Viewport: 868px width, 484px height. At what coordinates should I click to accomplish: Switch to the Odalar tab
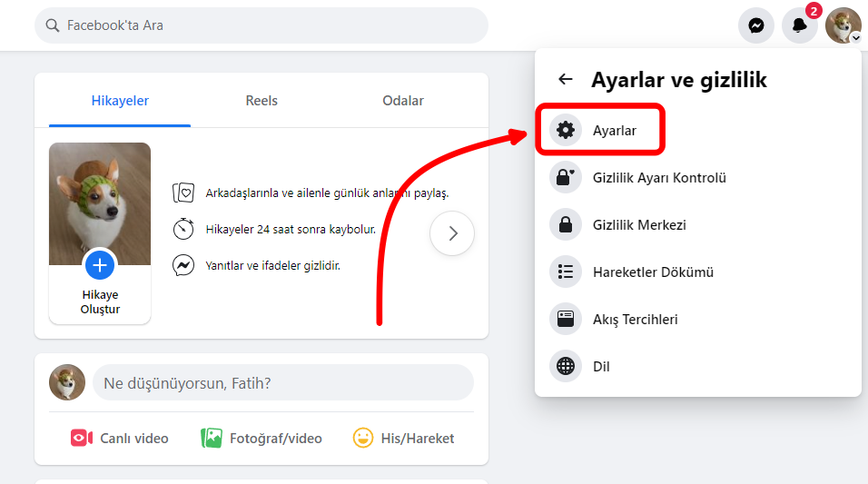tap(403, 101)
